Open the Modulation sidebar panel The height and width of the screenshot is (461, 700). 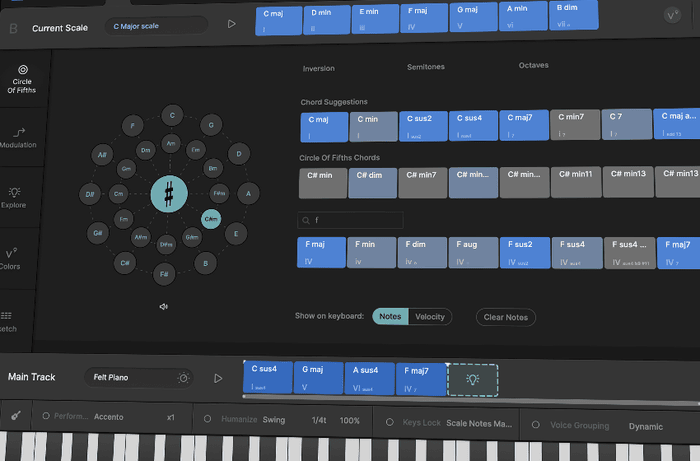pos(20,137)
